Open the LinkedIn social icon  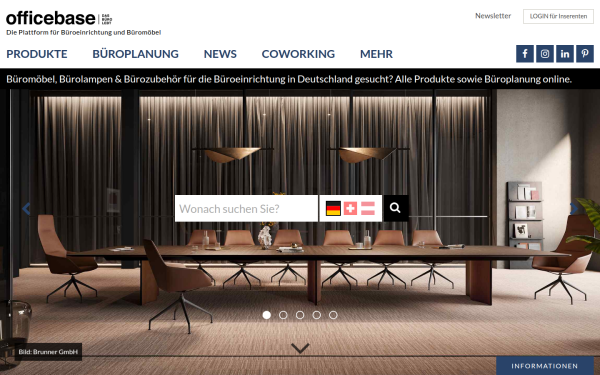coord(565,54)
